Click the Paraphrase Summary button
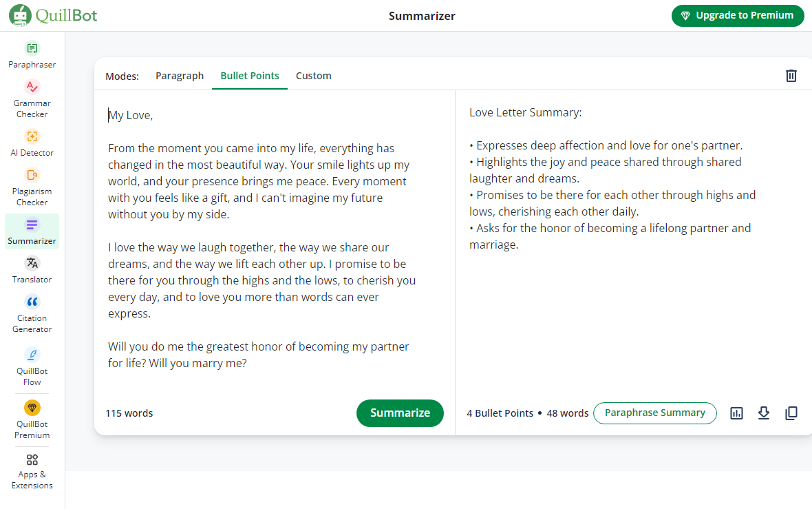The height and width of the screenshot is (509, 812). click(654, 413)
